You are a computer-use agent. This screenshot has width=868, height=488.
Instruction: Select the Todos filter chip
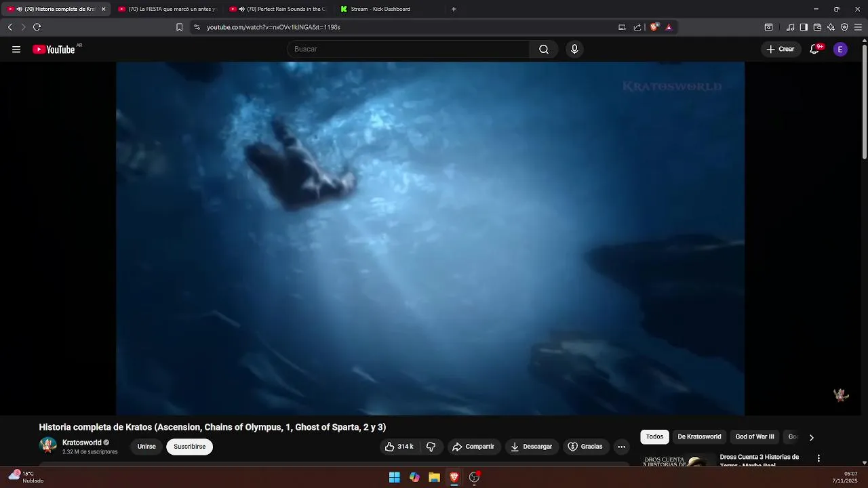[x=654, y=437]
